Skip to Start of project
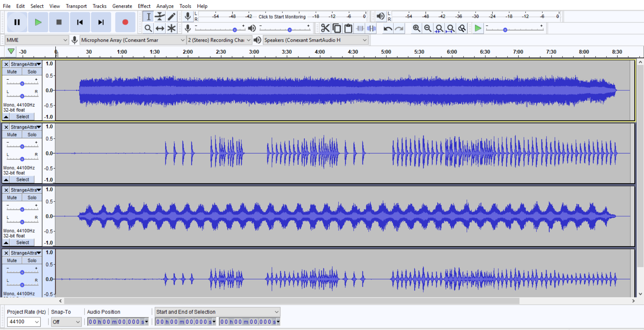 80,22
